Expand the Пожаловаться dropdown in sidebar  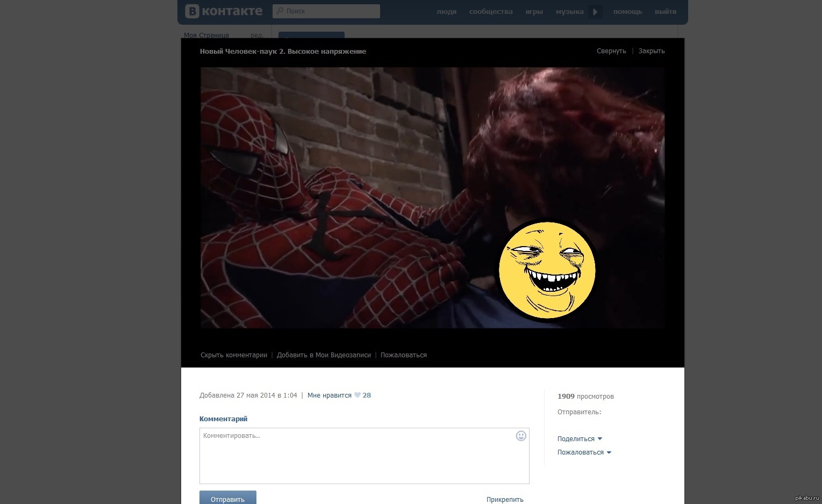coord(584,452)
